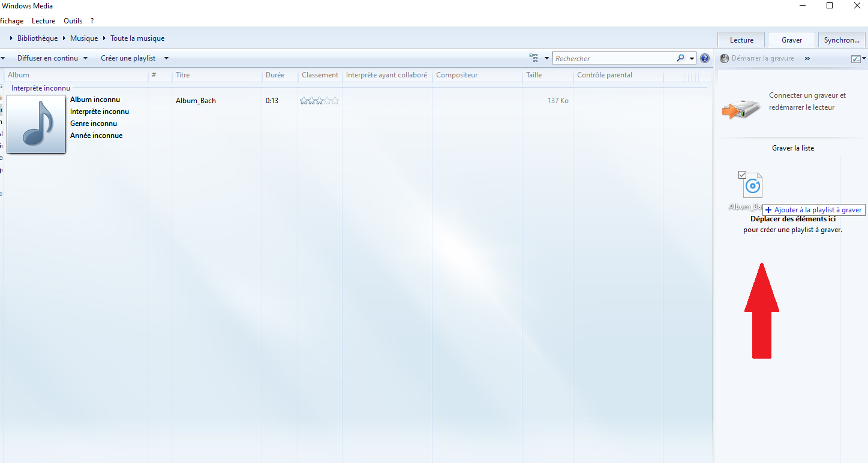Click the Déplacer des éléments ici text
This screenshot has width=868, height=463.
(x=793, y=219)
